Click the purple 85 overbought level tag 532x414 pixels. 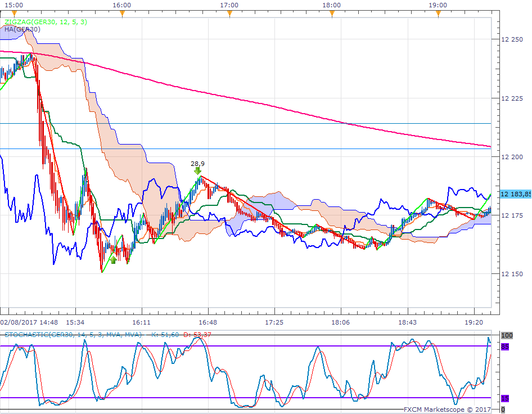505,346
